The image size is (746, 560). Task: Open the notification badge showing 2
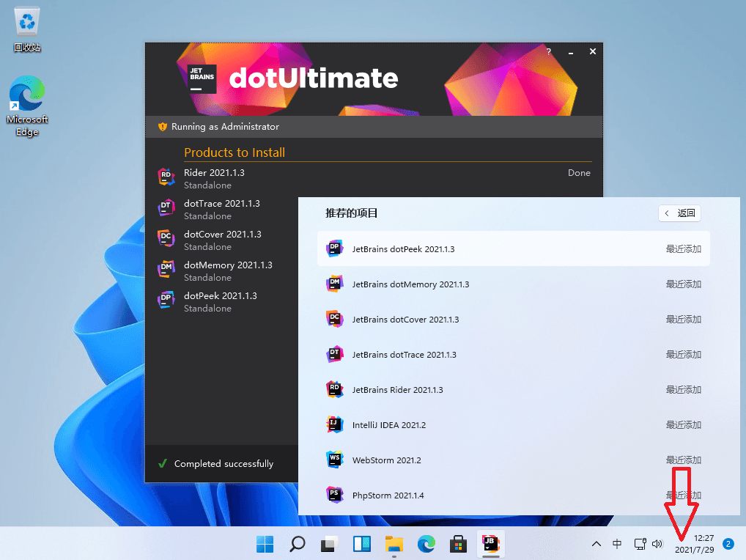click(728, 544)
